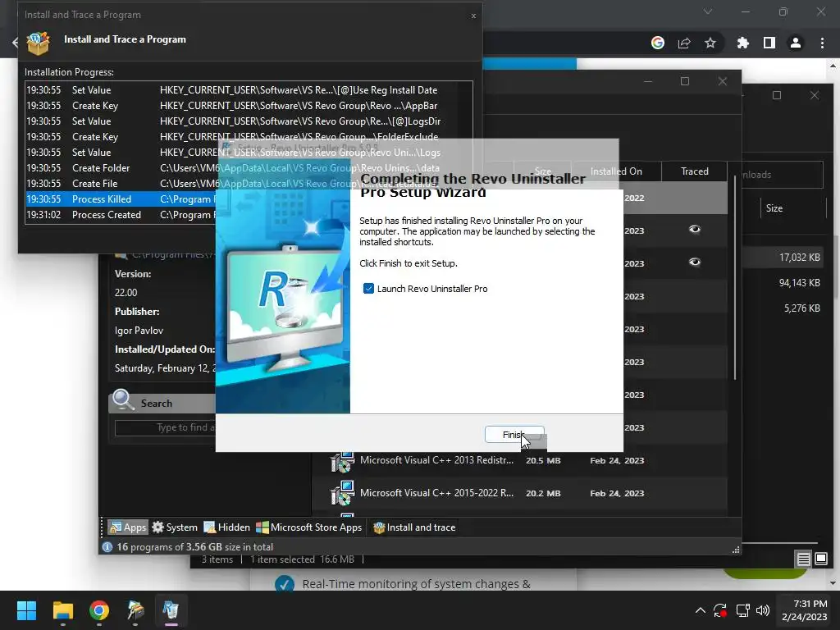Toggle the first traced eye icon
Image resolution: width=840 pixels, height=630 pixels.
695,230
